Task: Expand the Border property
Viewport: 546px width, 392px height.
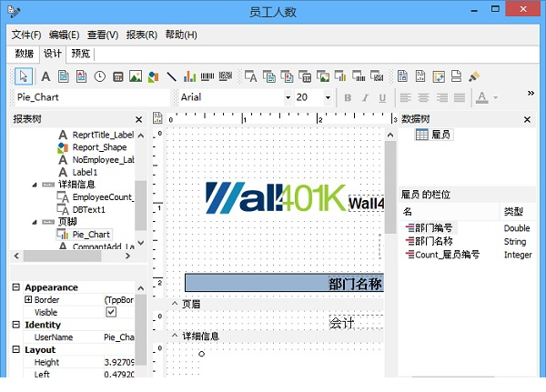Action: pyautogui.click(x=28, y=299)
